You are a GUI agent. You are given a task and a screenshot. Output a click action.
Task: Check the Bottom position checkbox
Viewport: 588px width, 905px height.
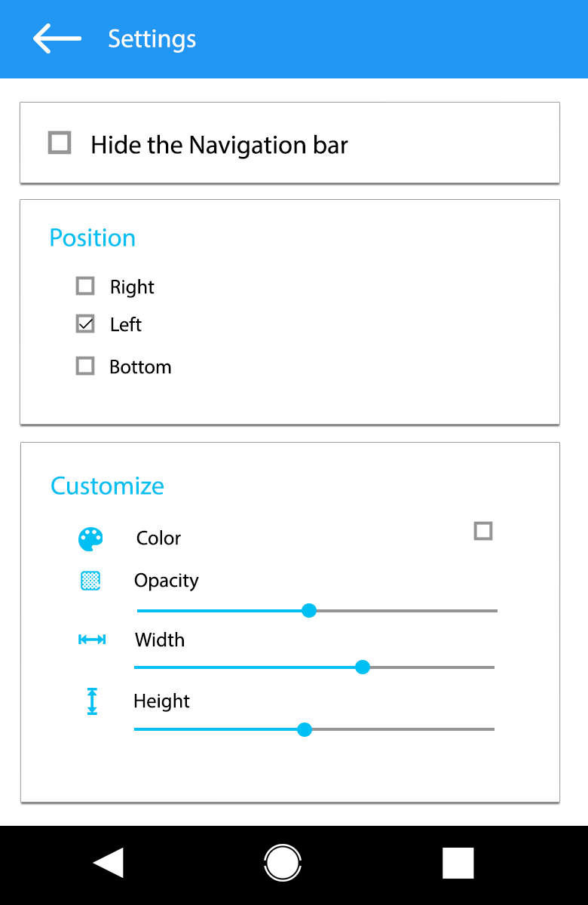pos(85,366)
